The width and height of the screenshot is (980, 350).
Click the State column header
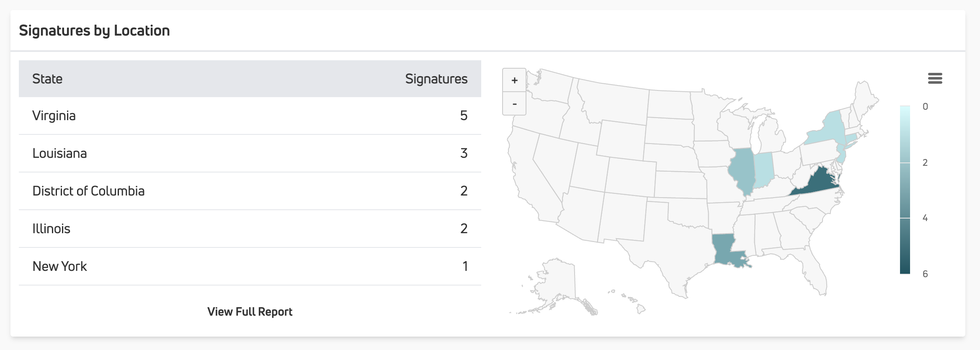(x=47, y=79)
